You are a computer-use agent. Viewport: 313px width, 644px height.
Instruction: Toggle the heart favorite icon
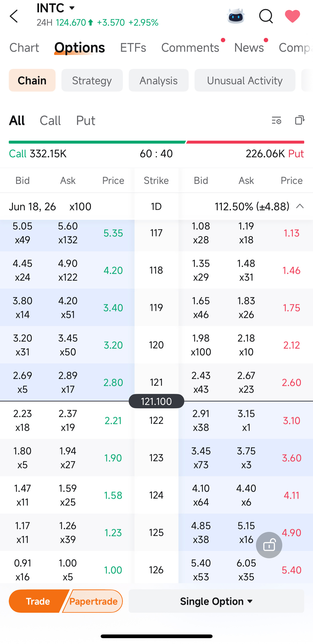coord(292,16)
